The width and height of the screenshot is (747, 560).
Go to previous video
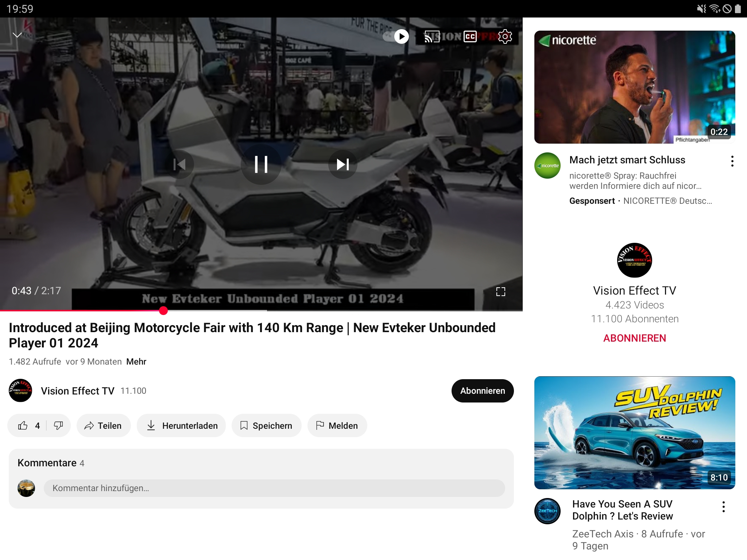(x=179, y=164)
